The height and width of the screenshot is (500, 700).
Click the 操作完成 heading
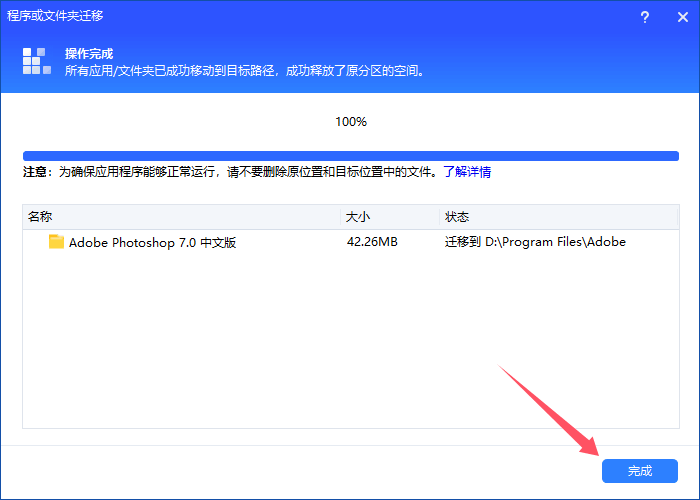pyautogui.click(x=89, y=54)
